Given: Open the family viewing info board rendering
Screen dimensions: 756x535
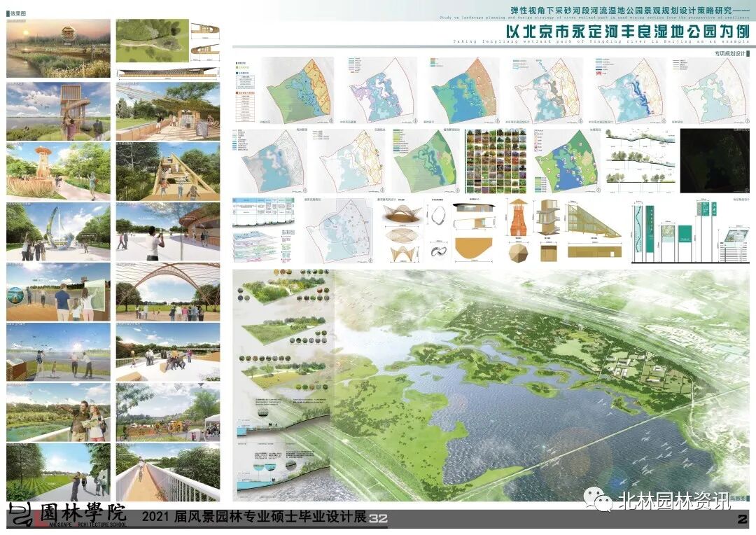Looking at the screenshot, I should click(x=58, y=292).
